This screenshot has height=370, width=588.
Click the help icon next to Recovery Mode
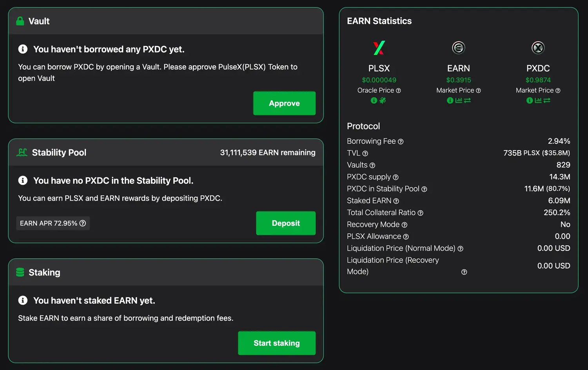[405, 225]
